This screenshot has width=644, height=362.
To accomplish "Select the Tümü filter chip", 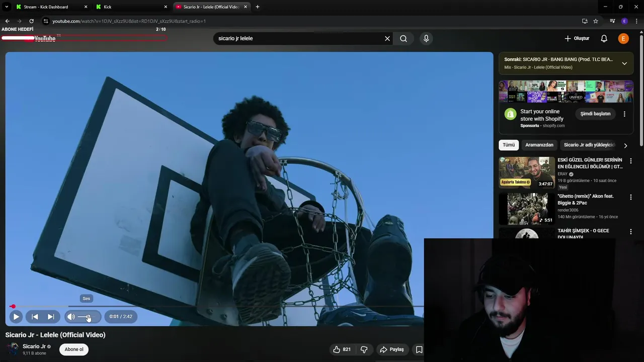I will tap(509, 145).
